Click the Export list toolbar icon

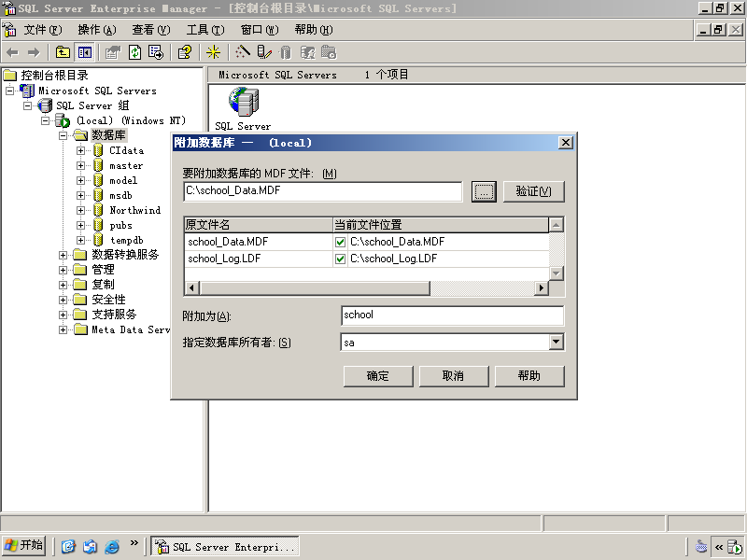pyautogui.click(x=156, y=52)
